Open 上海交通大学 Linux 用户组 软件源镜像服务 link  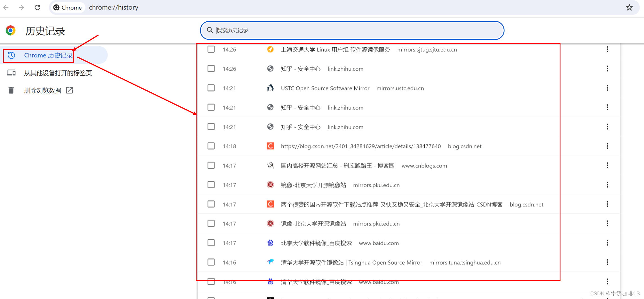335,50
